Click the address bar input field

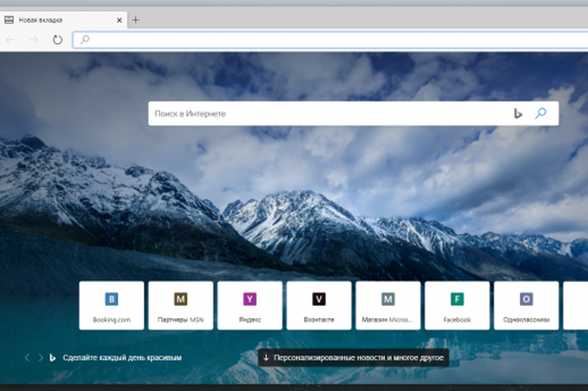(330, 40)
